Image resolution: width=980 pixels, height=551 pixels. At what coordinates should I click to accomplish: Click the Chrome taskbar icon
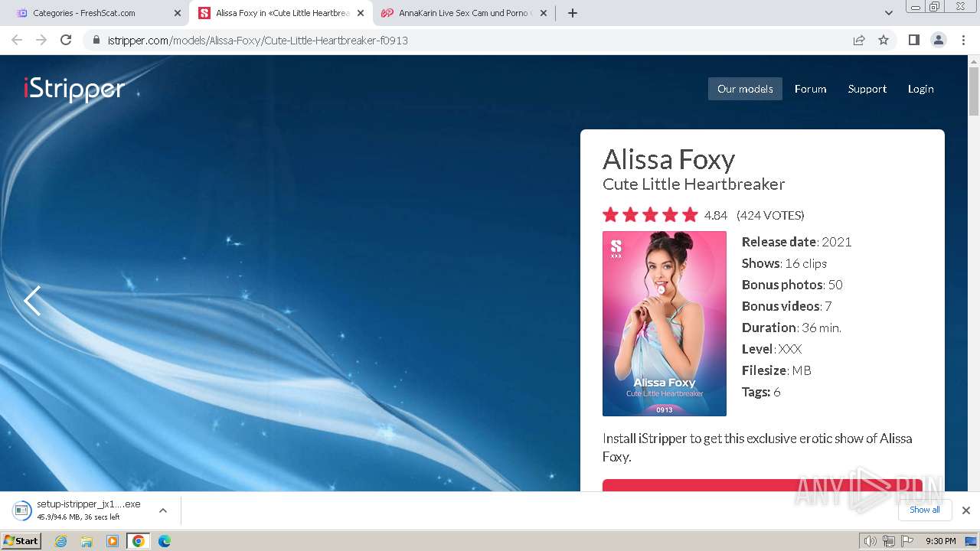point(138,541)
